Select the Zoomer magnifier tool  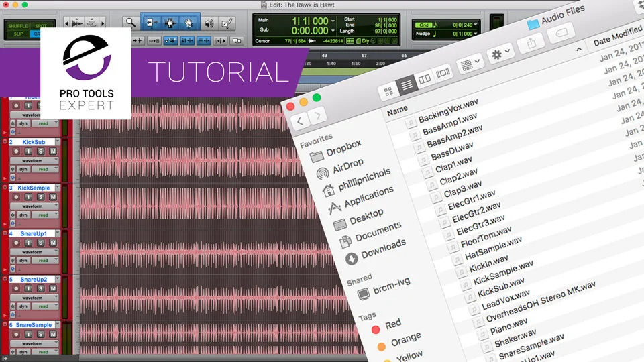pyautogui.click(x=131, y=23)
